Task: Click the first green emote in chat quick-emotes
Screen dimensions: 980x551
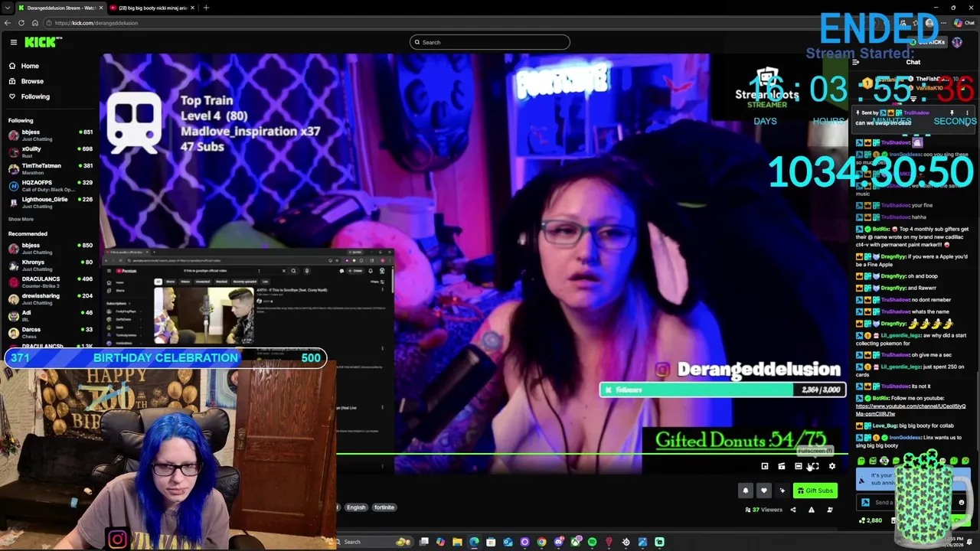Action: [861, 461]
